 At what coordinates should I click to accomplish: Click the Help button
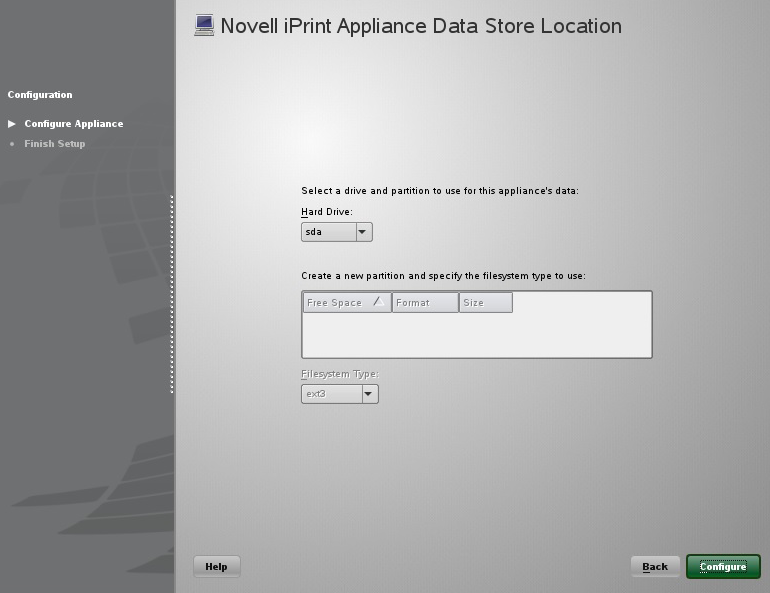[217, 566]
